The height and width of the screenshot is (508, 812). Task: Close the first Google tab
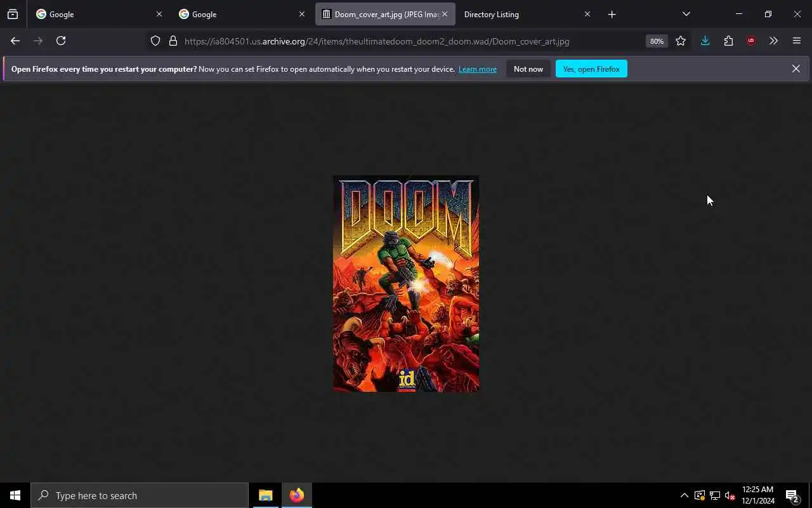coord(159,14)
